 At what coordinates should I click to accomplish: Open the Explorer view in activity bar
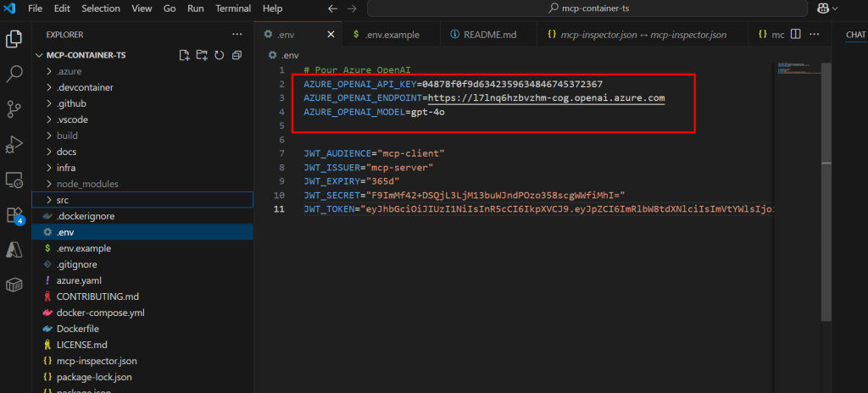pos(14,39)
